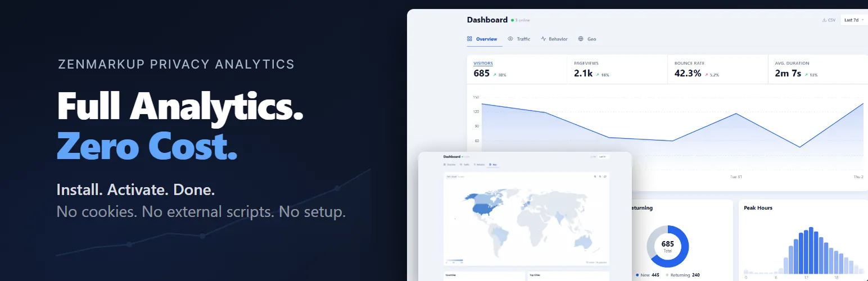Click No cookies. No external scripts line

click(201, 212)
